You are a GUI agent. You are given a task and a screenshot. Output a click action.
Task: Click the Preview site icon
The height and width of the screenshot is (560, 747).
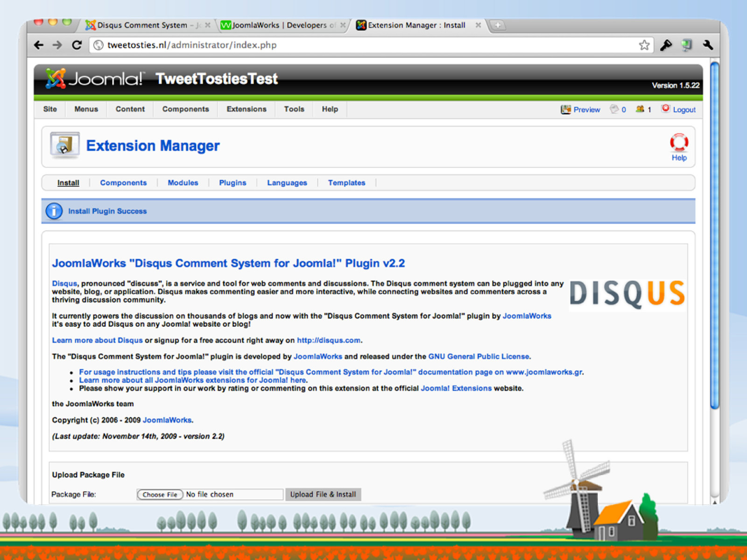[x=566, y=109]
